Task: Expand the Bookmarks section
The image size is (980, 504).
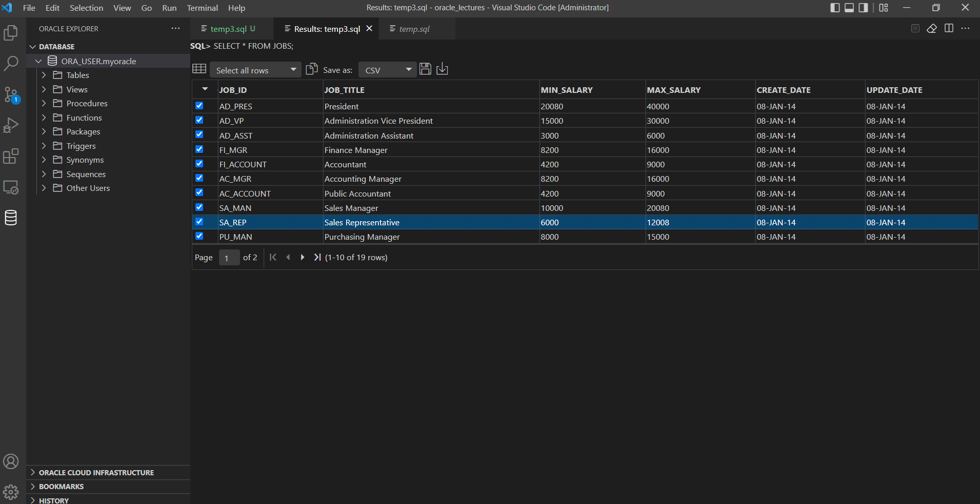Action: pos(61,486)
